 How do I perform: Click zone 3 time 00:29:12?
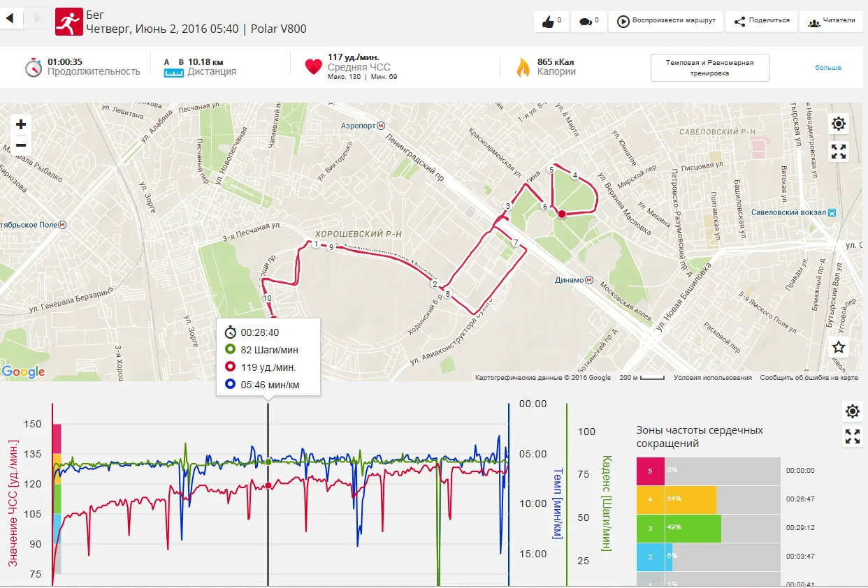(x=800, y=528)
